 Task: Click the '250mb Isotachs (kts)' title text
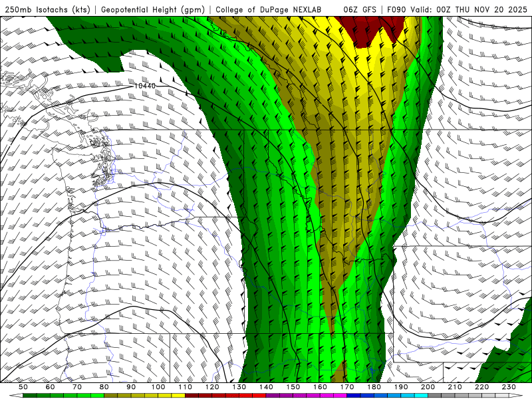(47, 9)
